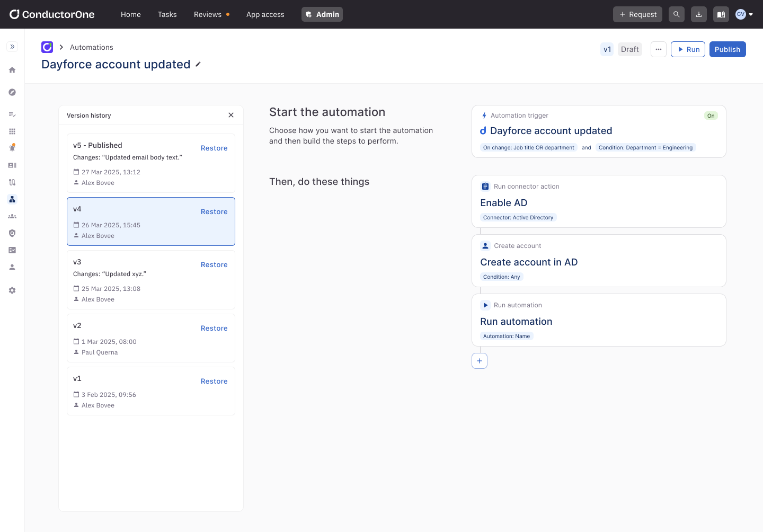Image resolution: width=763 pixels, height=532 pixels.
Task: Open the alert bell icon in sidebar
Action: pyautogui.click(x=12, y=148)
